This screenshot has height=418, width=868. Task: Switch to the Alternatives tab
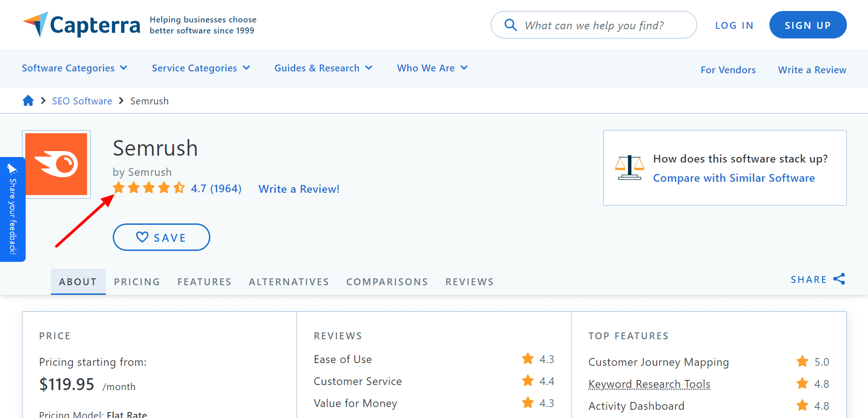(x=289, y=282)
